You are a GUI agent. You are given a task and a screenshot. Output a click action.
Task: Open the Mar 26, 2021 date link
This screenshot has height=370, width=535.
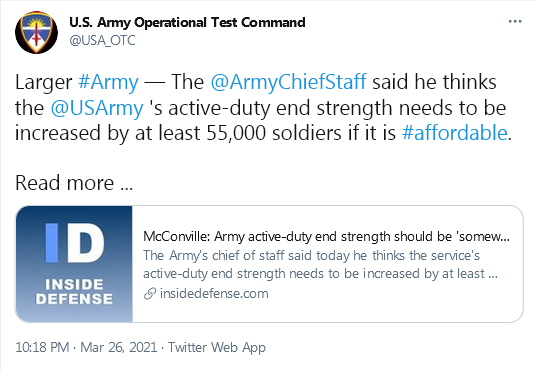[119, 347]
